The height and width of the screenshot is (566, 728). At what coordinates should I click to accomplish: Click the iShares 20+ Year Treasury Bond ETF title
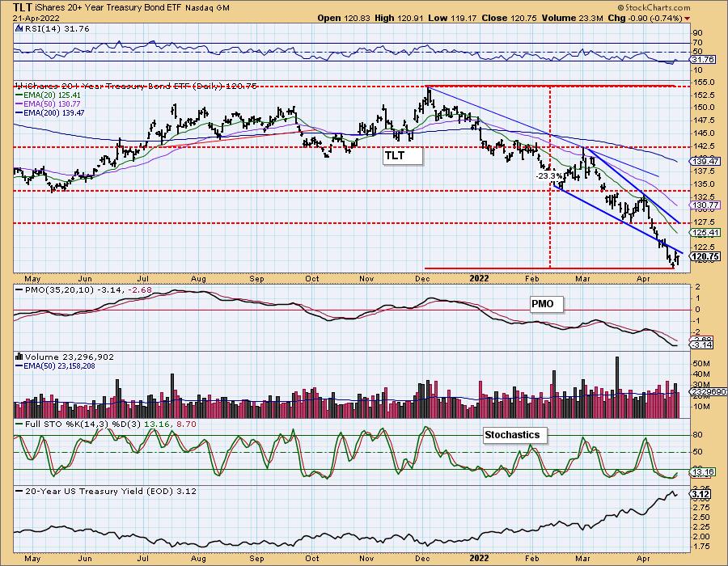(x=108, y=8)
